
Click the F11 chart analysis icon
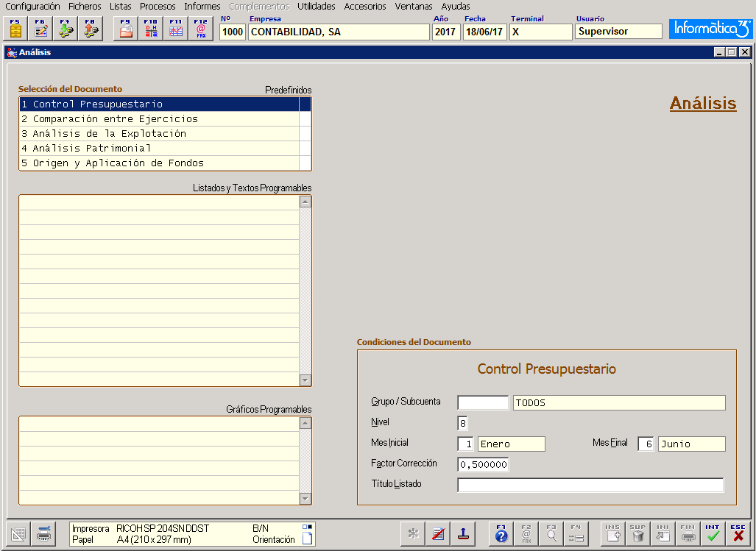coord(176,29)
